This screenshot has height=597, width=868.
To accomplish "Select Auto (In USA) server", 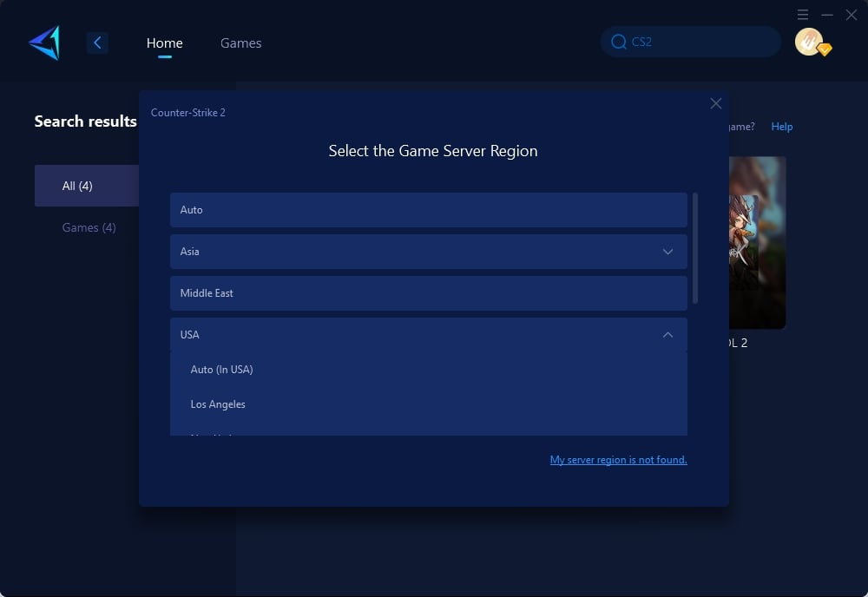I will point(429,370).
